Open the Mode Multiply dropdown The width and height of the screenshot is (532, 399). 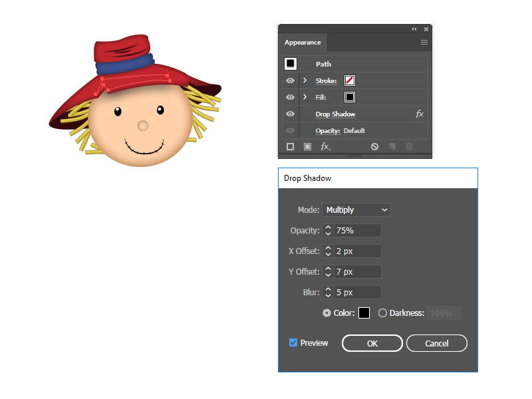pyautogui.click(x=356, y=210)
